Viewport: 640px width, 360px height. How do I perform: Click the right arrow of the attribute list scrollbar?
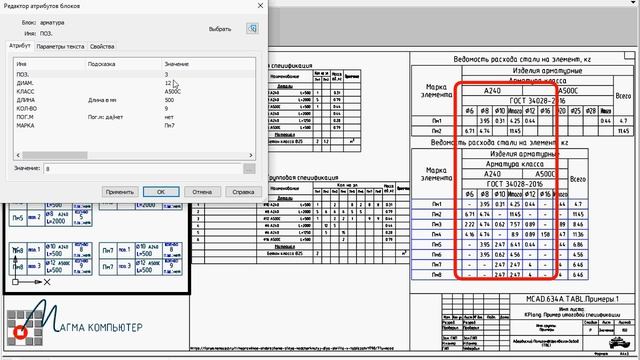tap(251, 155)
